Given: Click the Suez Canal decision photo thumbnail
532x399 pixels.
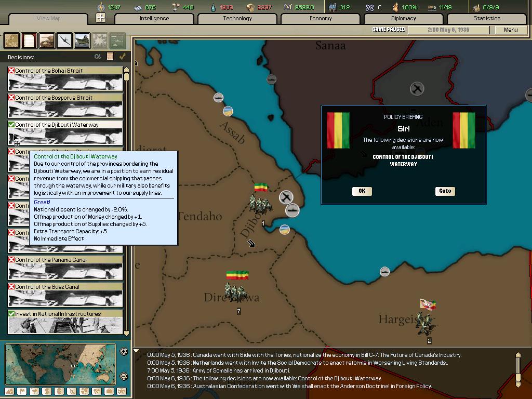Looking at the screenshot, I should (65, 299).
